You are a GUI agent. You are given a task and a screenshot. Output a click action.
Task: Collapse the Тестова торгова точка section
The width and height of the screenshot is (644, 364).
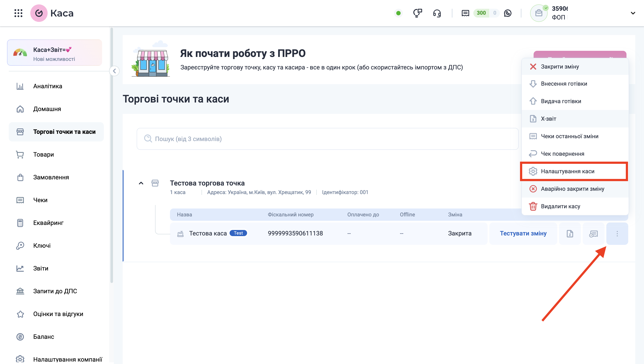click(141, 183)
